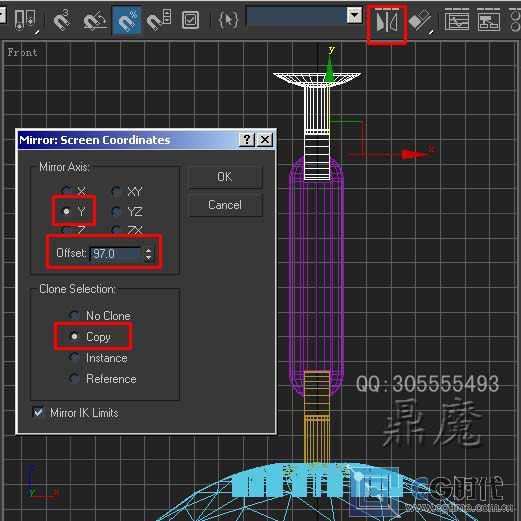Toggle the Mirror IK Limits checkbox

[x=38, y=413]
